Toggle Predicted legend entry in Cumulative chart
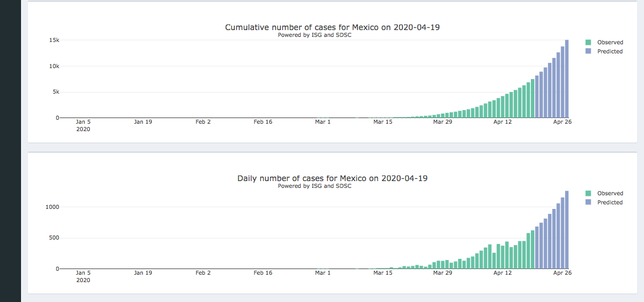This screenshot has width=644, height=302. tap(609, 52)
